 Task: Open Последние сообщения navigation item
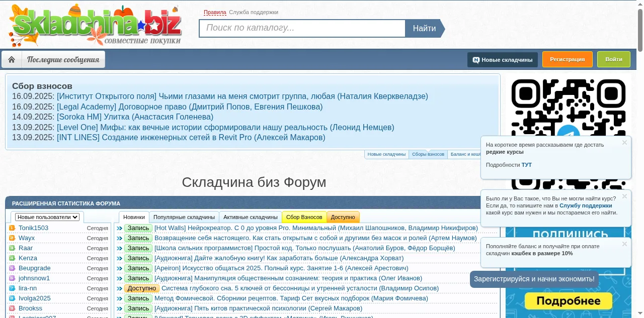[x=63, y=59]
